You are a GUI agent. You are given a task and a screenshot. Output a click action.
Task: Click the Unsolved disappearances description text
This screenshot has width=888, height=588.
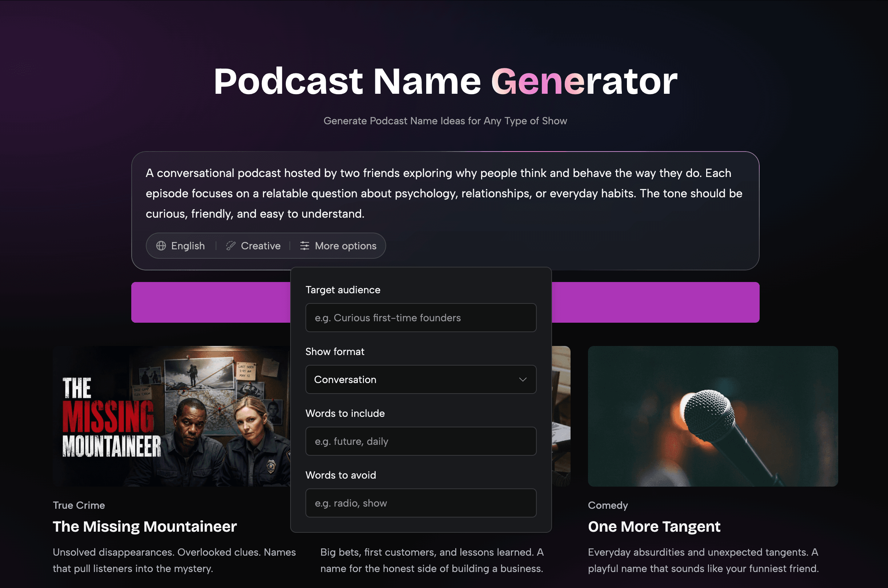pyautogui.click(x=175, y=560)
